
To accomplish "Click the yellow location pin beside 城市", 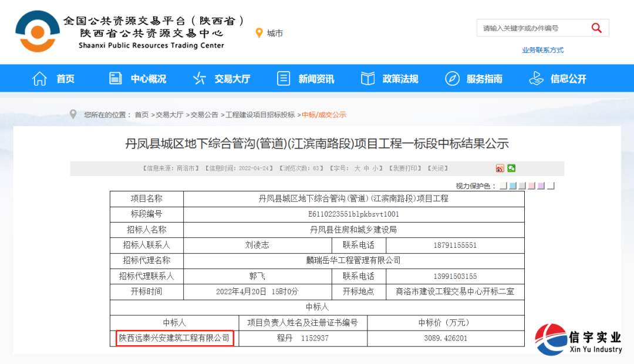I will 259,33.
